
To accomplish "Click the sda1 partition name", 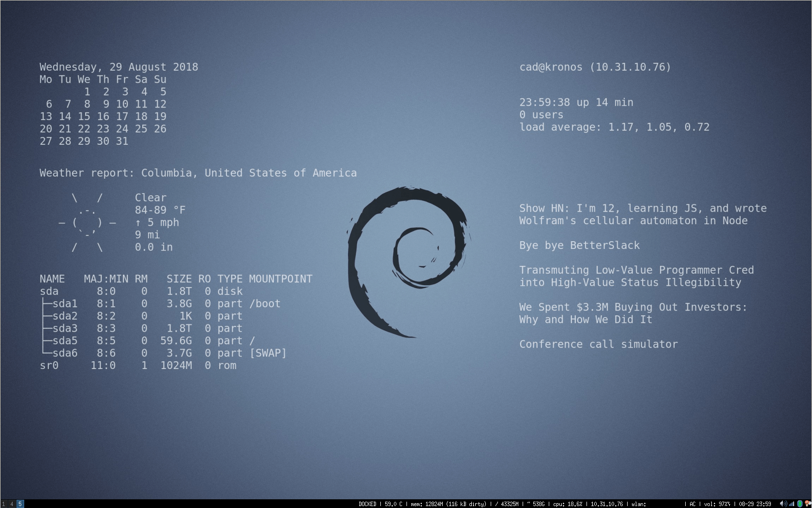I will [x=65, y=304].
